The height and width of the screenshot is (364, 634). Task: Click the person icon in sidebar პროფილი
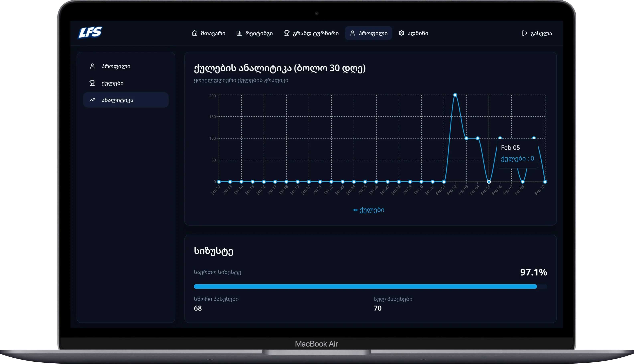[x=92, y=66]
